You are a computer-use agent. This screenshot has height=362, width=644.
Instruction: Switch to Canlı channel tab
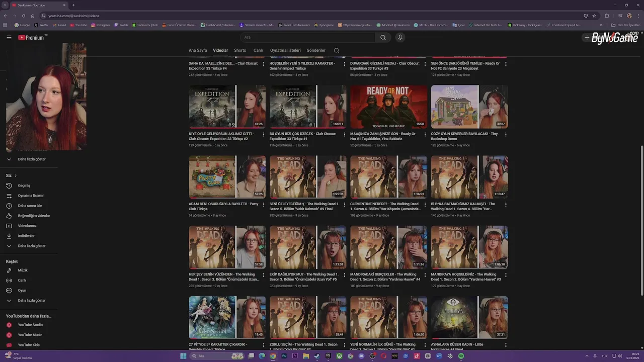pos(258,50)
